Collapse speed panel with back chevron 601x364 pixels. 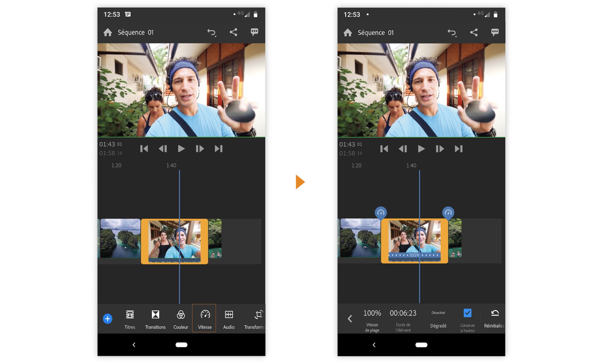[350, 319]
